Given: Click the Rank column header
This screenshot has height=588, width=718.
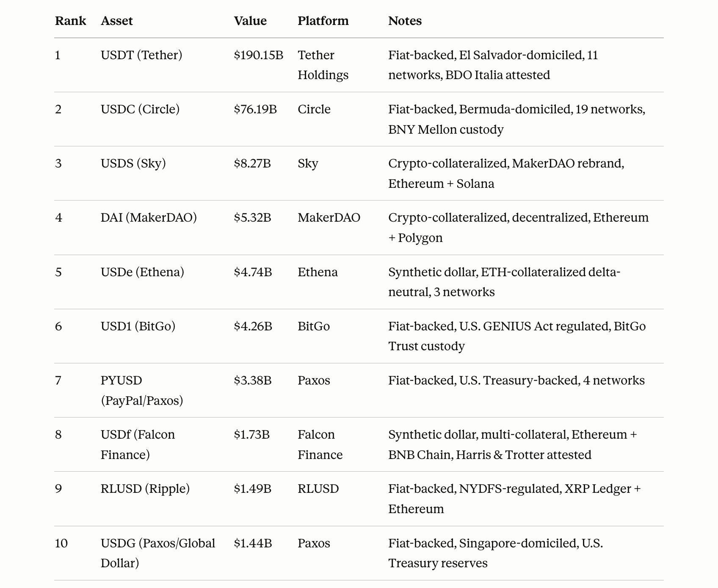Looking at the screenshot, I should [x=70, y=21].
